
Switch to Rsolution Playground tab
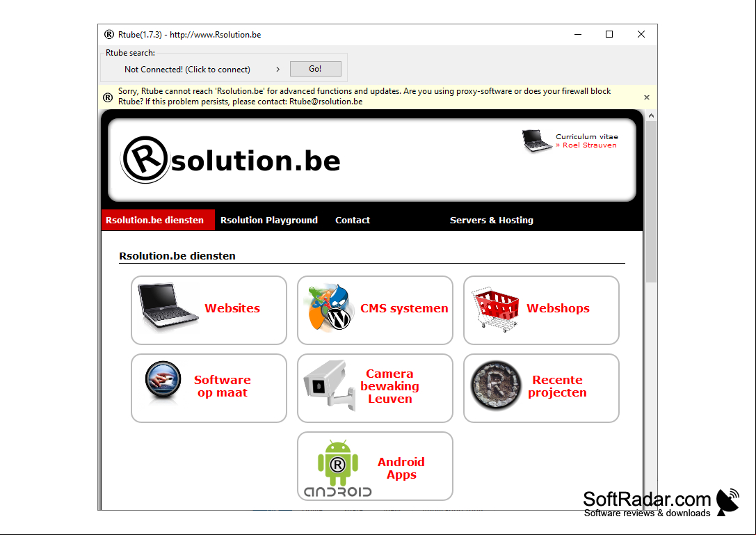pyautogui.click(x=269, y=220)
